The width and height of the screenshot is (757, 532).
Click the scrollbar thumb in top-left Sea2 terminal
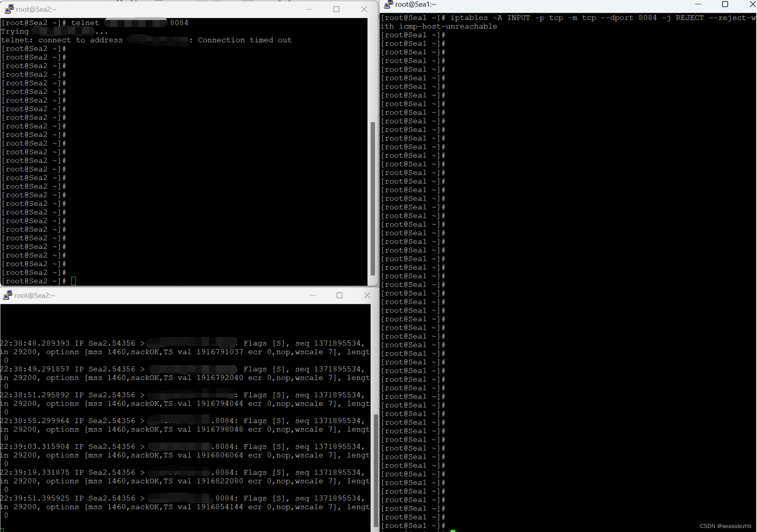[372, 199]
